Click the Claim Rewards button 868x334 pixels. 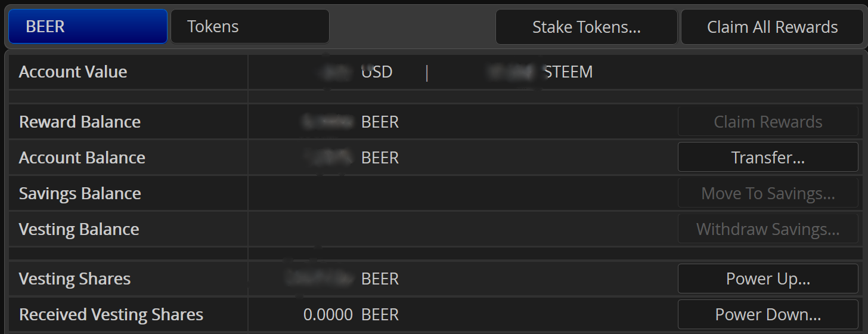[768, 122]
